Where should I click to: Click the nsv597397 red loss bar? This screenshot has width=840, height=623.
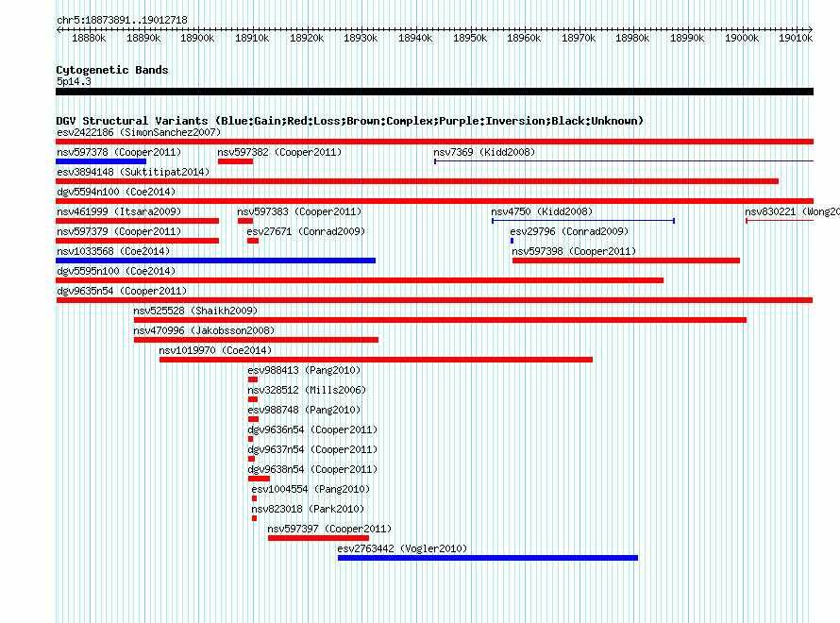pos(318,538)
